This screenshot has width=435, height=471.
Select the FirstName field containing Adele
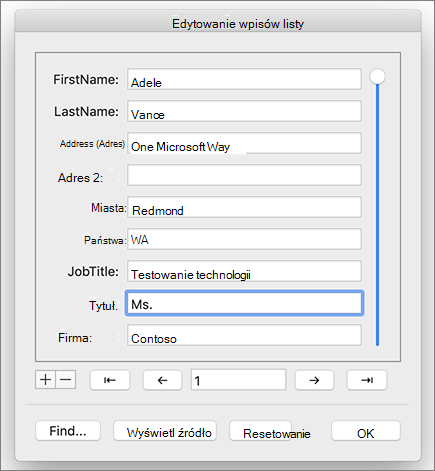pos(244,79)
